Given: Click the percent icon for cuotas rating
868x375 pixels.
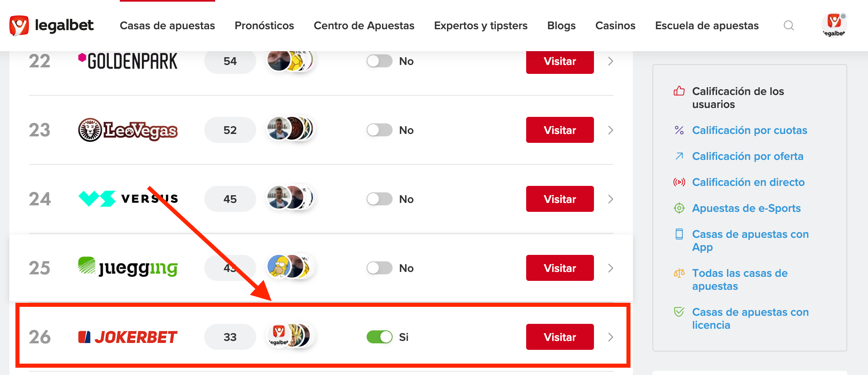Looking at the screenshot, I should tap(679, 130).
